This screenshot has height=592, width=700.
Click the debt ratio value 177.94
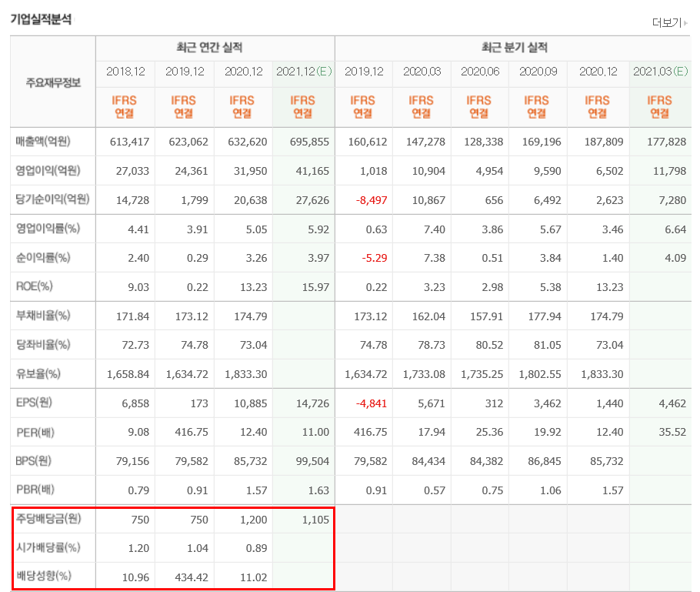(x=544, y=316)
